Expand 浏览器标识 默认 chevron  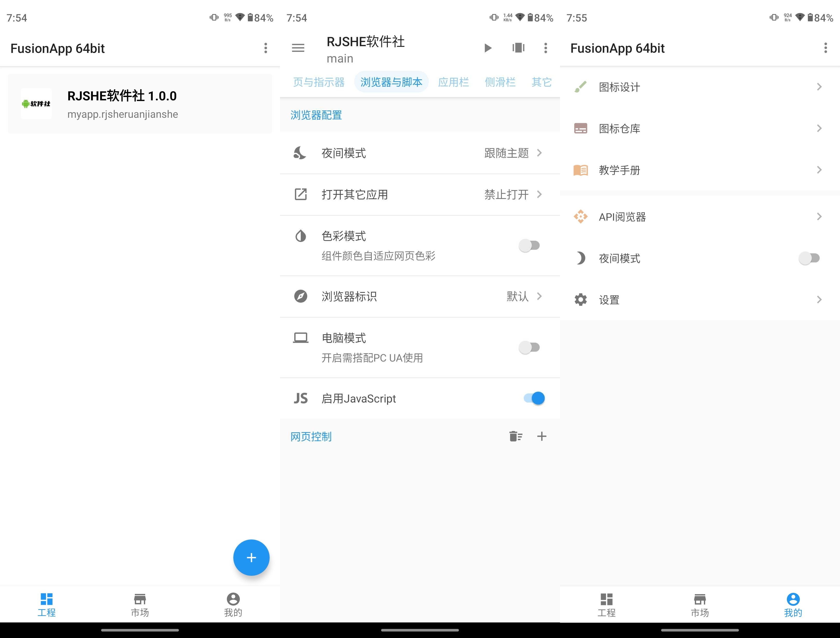coord(539,296)
